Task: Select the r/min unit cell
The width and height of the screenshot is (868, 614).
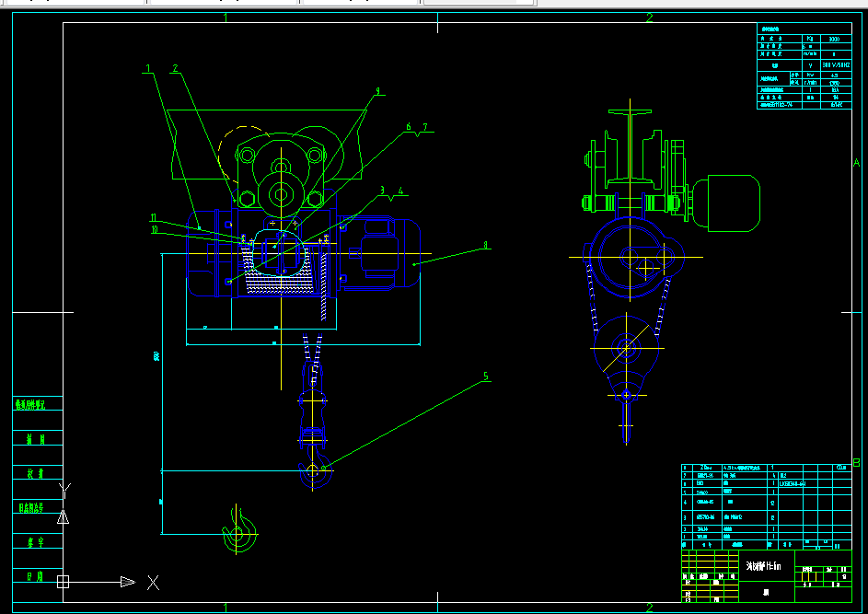Action: pos(810,83)
